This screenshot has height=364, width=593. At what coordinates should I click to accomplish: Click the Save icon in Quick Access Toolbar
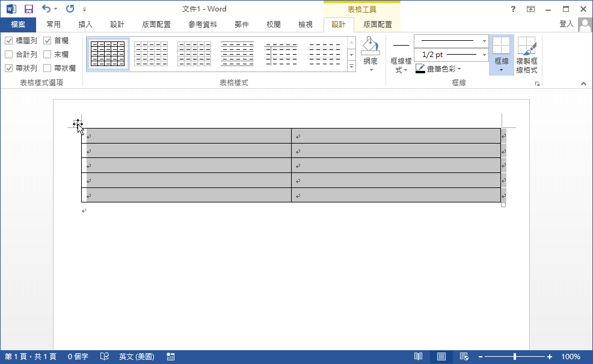click(x=28, y=8)
